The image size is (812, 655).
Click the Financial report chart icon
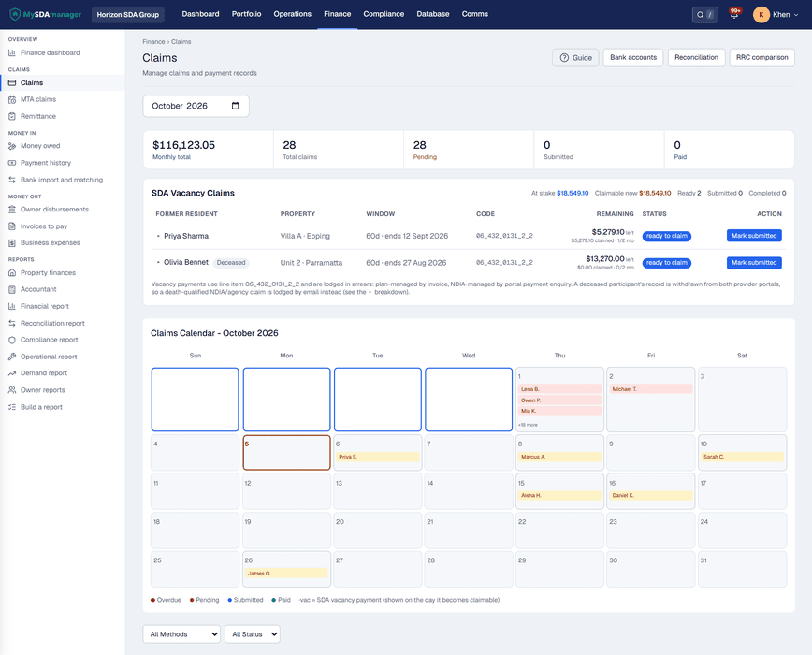[12, 306]
